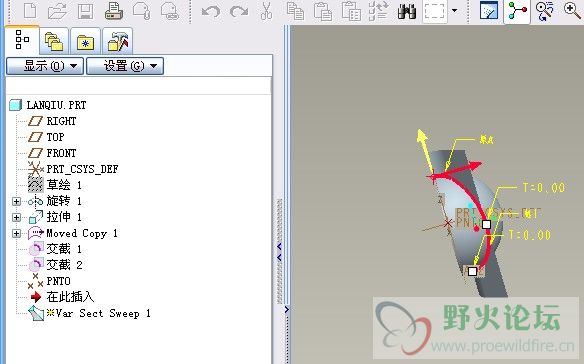This screenshot has width=584, height=364.
Task: Click the Redo arrow
Action: pyautogui.click(x=239, y=12)
